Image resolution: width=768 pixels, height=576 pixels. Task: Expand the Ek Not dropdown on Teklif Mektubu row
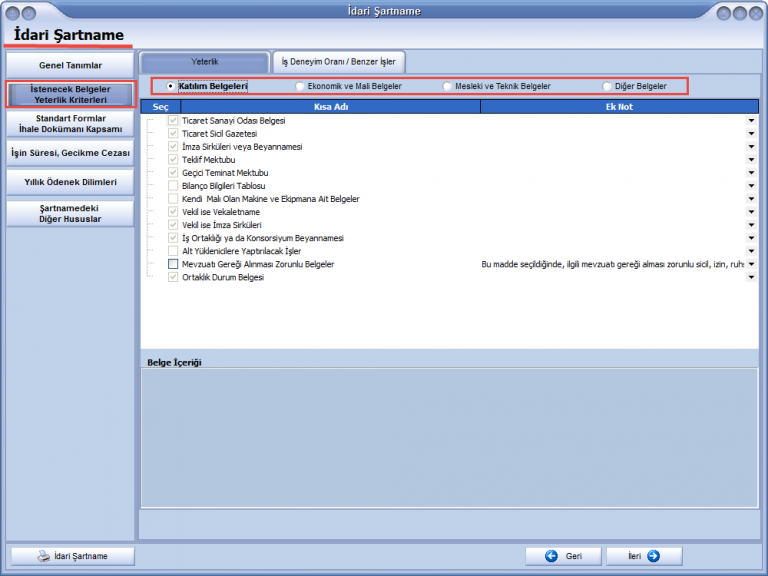click(751, 160)
